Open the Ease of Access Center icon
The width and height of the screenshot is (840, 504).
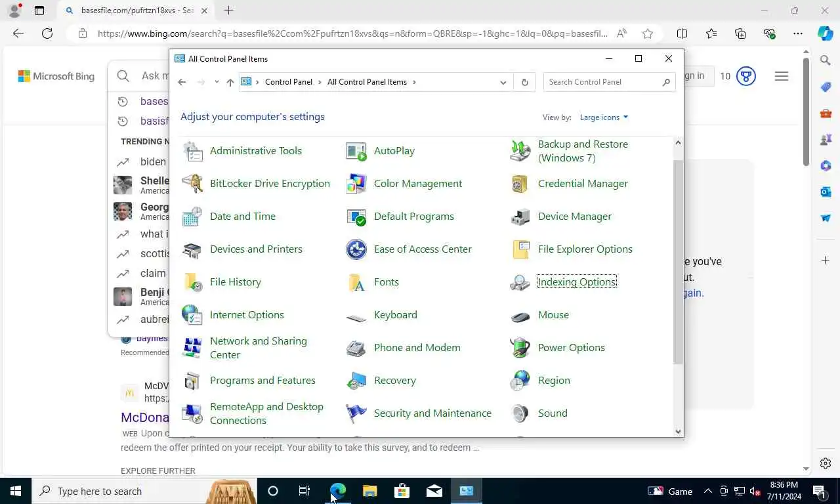(x=356, y=249)
